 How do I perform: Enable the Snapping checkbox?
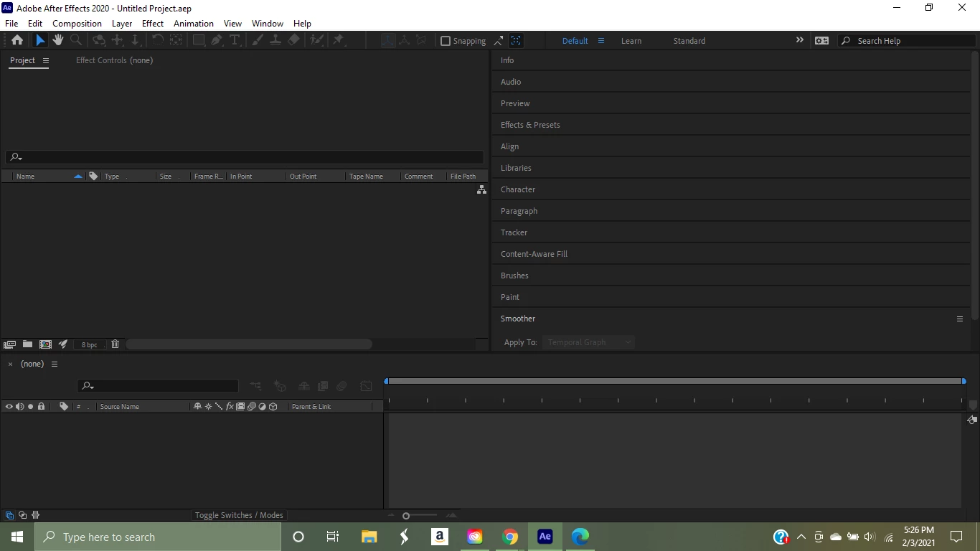click(x=446, y=41)
